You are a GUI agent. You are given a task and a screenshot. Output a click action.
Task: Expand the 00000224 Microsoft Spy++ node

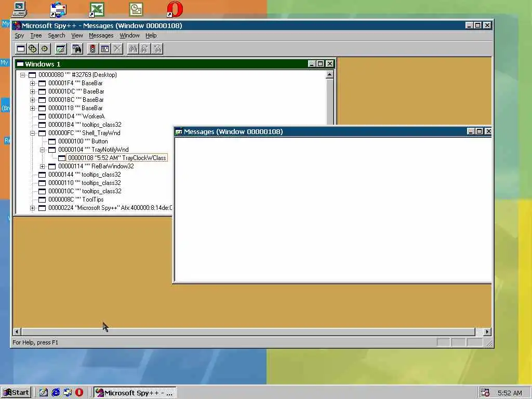[33, 208]
